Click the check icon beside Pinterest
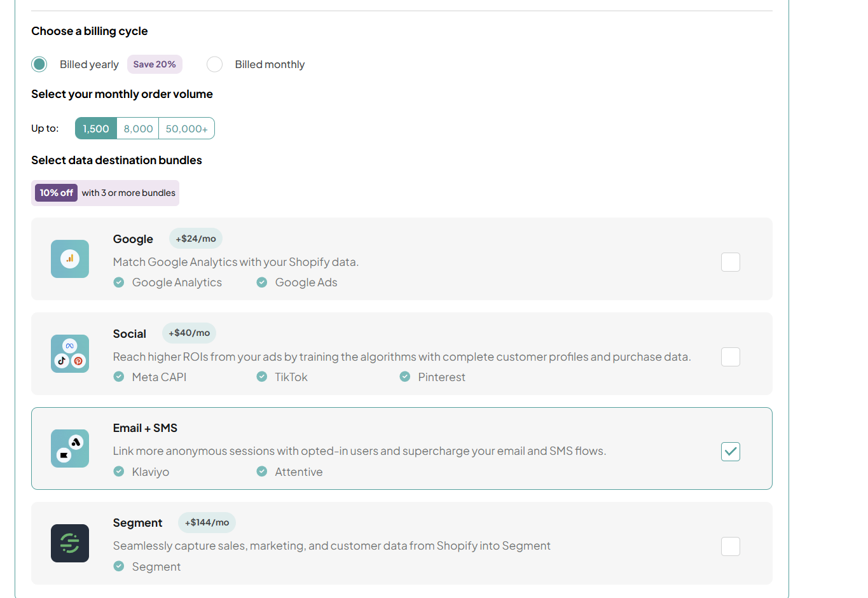868x598 pixels. tap(405, 377)
